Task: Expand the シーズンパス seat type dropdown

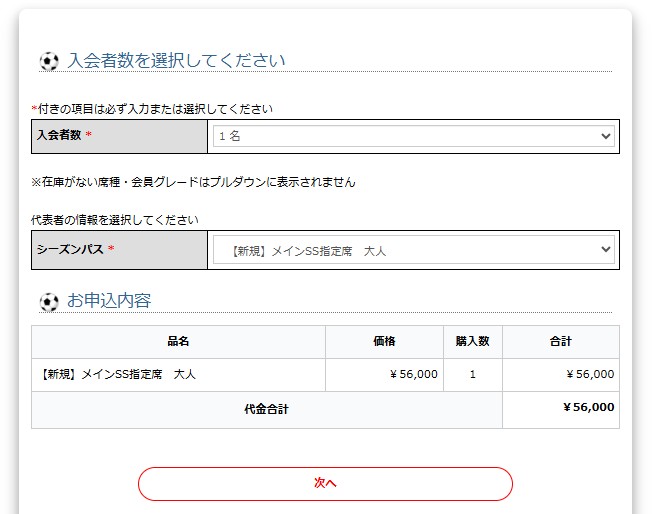Action: coord(413,250)
